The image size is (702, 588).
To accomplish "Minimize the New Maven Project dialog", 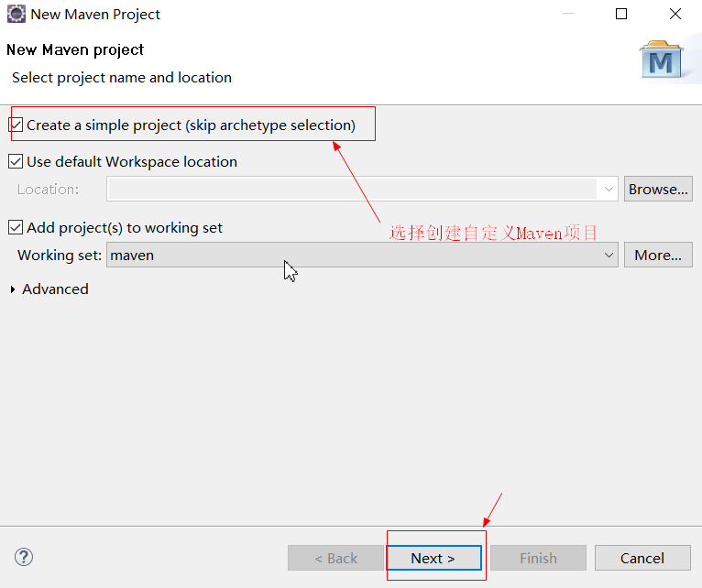I will tap(568, 14).
